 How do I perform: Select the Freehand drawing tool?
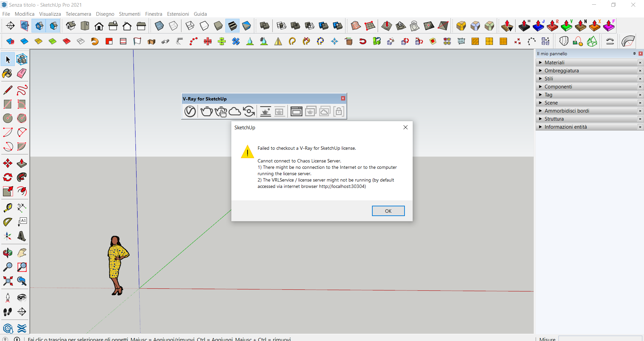point(22,90)
